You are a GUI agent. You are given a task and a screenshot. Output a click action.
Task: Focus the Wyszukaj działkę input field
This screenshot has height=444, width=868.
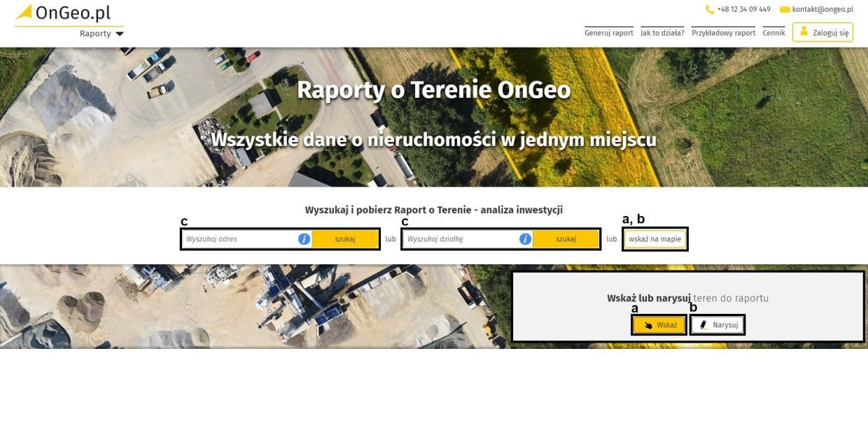pyautogui.click(x=459, y=239)
